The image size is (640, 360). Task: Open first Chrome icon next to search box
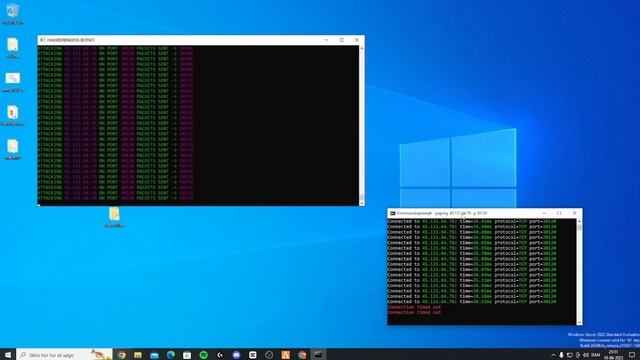pos(121,355)
